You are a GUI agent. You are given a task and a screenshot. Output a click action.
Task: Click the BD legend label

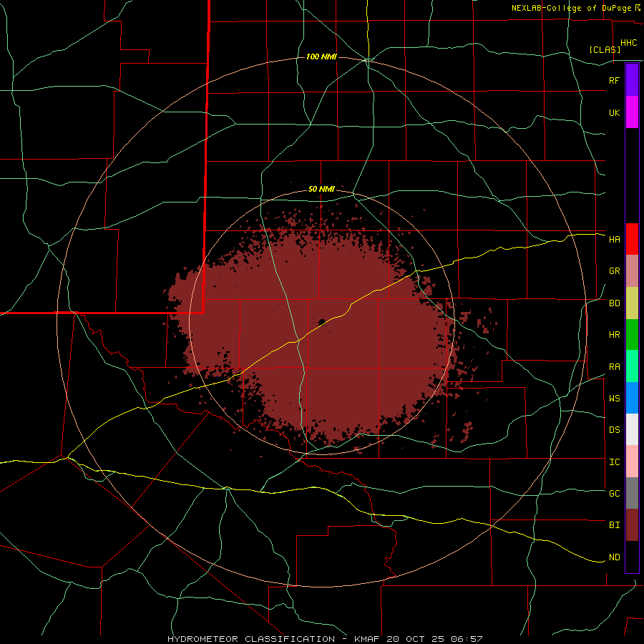click(x=614, y=303)
